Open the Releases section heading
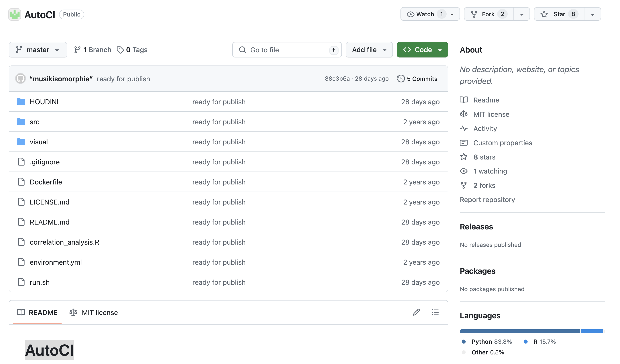Screen dimensions: 620x364 click(x=476, y=227)
